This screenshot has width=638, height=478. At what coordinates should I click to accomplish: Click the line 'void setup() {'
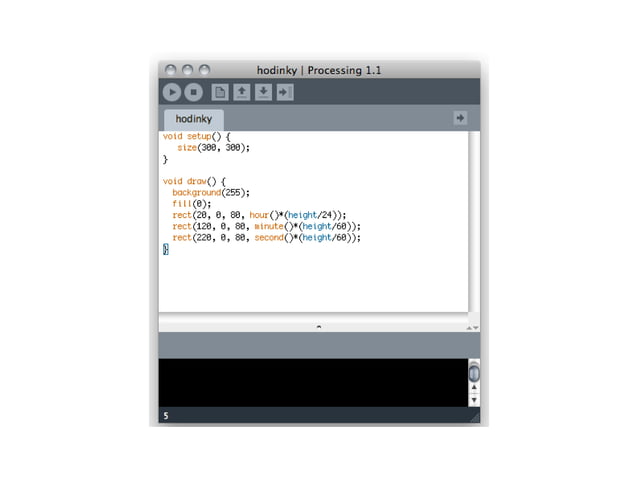point(197,136)
